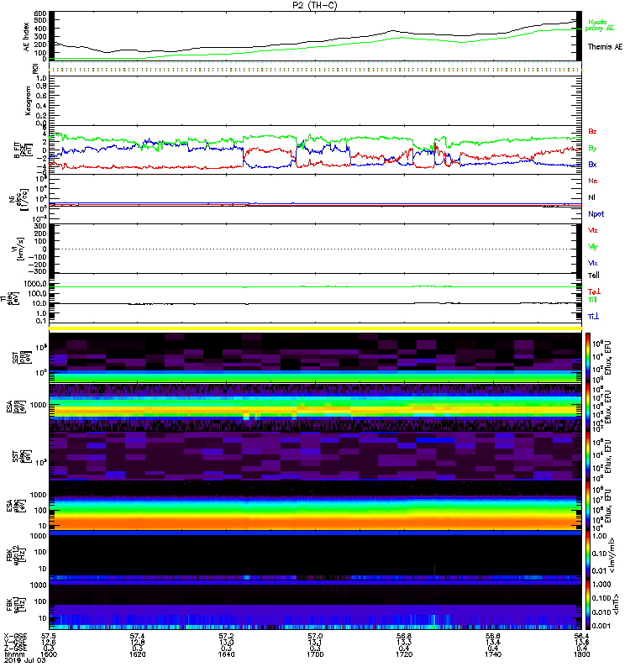Click the "1640" time tick label
Screen dimensions: 630x672
click(226, 654)
